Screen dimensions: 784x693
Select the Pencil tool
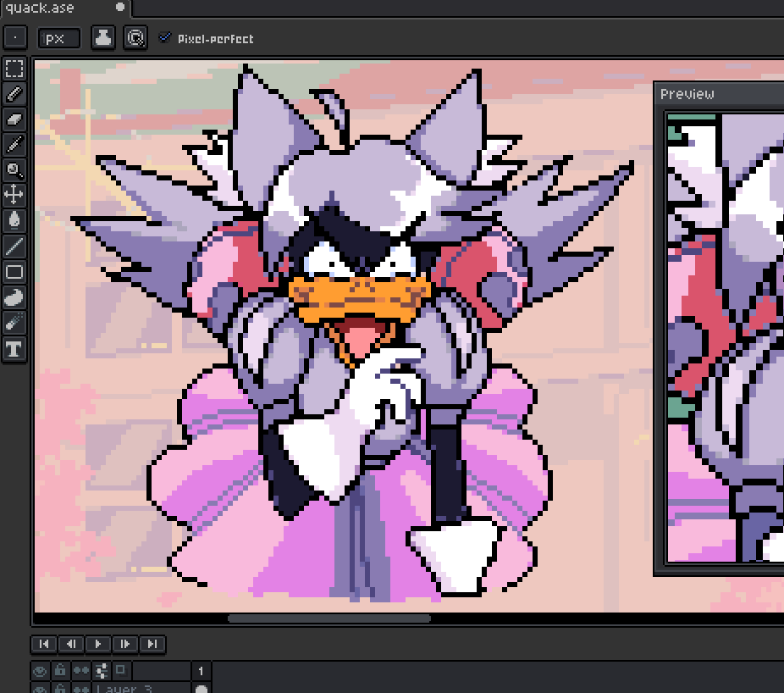tap(14, 94)
